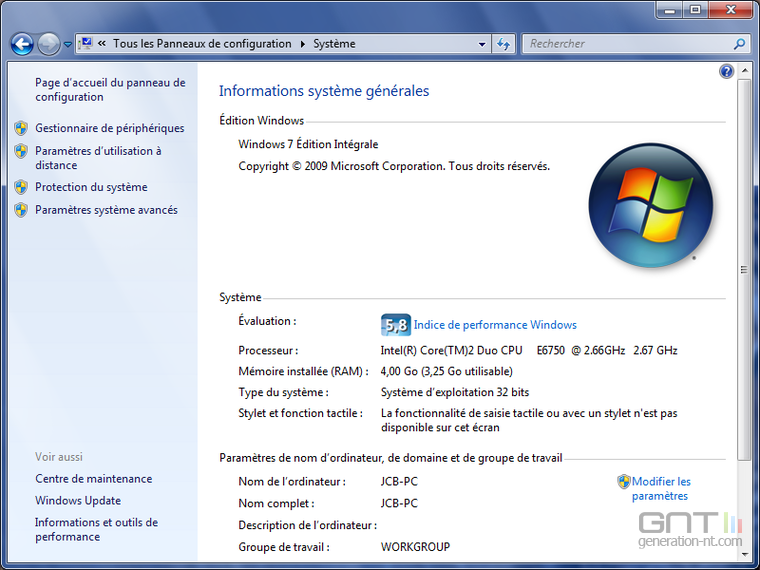Click the Back navigation arrow button
Viewport: 760px width, 570px height.
[x=22, y=44]
